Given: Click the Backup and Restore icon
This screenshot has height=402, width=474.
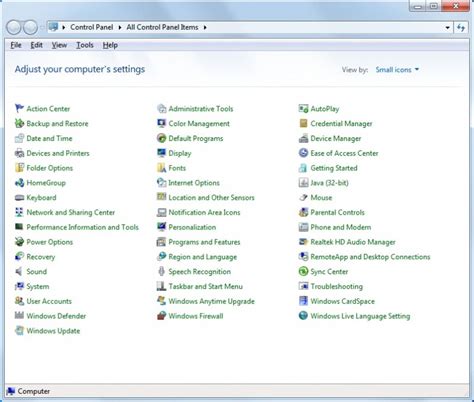Looking at the screenshot, I should coord(19,123).
